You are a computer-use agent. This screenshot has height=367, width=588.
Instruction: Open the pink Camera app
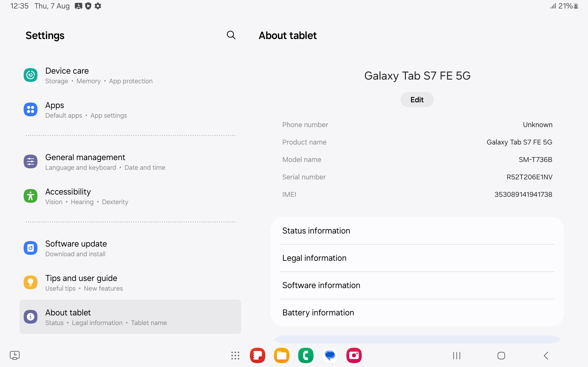pyautogui.click(x=354, y=356)
